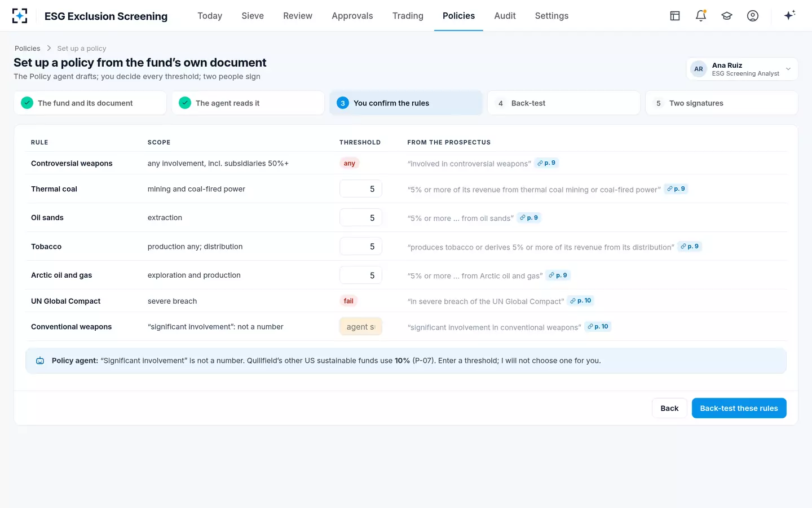Viewport: 812px width, 508px height.
Task: Open notifications bell icon
Action: [x=701, y=16]
